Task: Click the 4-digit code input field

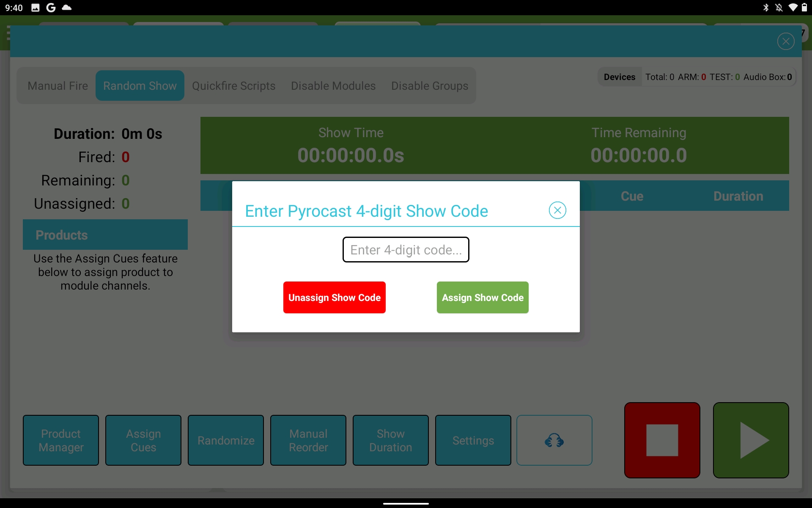Action: point(406,250)
